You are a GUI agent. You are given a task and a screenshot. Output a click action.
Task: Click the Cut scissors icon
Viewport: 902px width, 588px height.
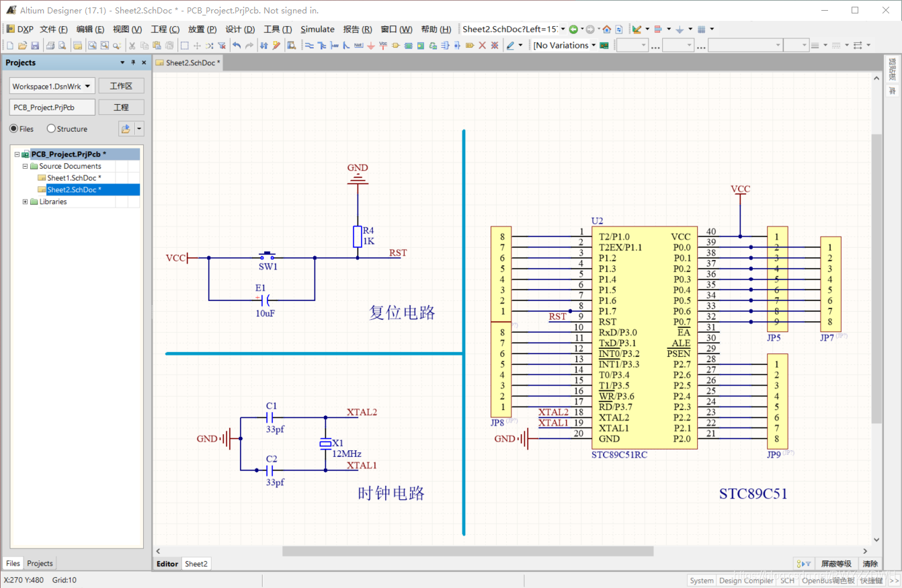coord(132,46)
